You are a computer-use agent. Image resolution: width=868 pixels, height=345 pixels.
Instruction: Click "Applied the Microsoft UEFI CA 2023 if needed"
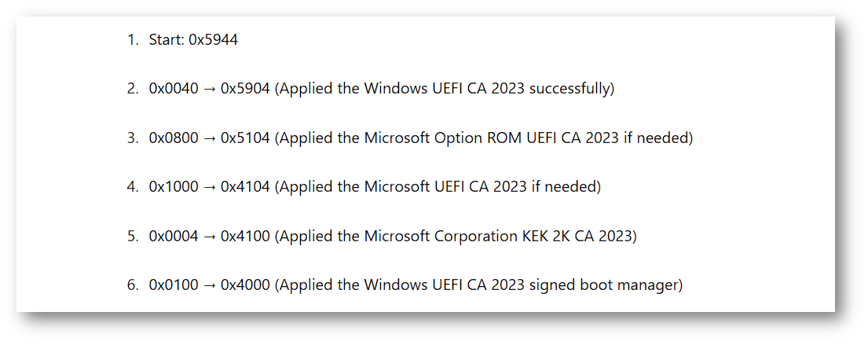438,187
